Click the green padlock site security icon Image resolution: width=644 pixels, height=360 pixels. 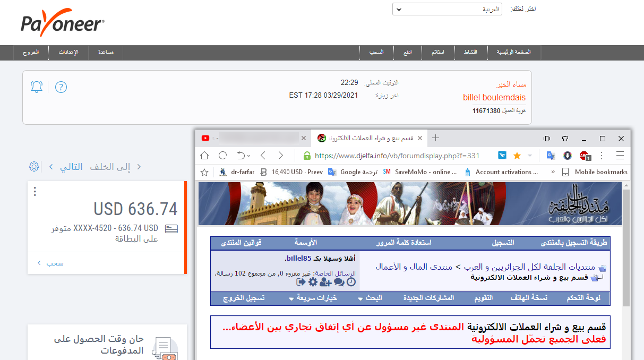click(306, 156)
